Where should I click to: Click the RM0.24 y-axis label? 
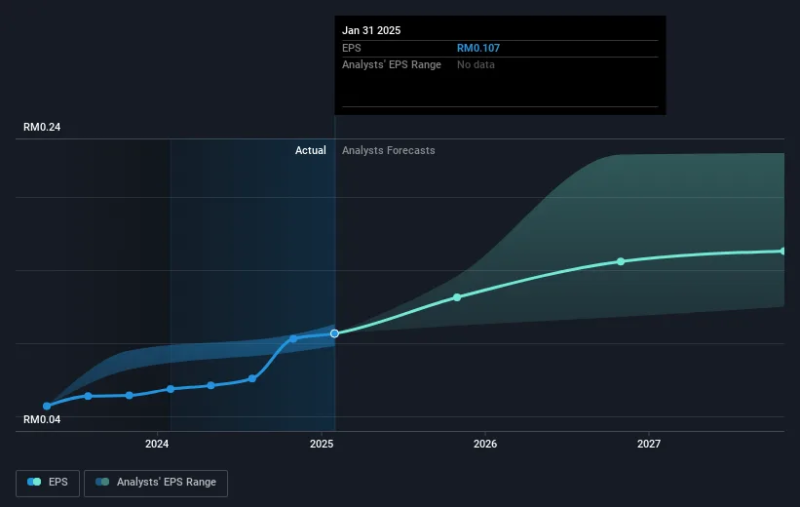point(43,127)
